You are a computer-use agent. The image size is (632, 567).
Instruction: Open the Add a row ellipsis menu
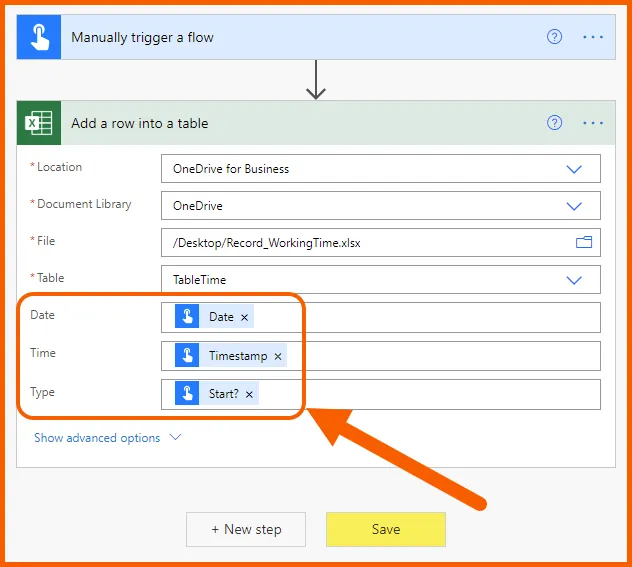click(593, 123)
